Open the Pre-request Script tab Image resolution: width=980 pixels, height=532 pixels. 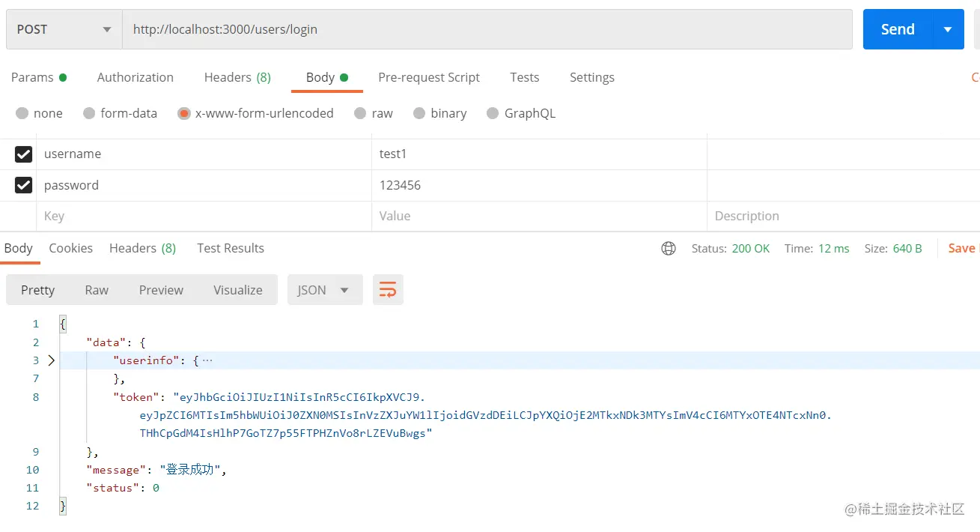coord(429,77)
